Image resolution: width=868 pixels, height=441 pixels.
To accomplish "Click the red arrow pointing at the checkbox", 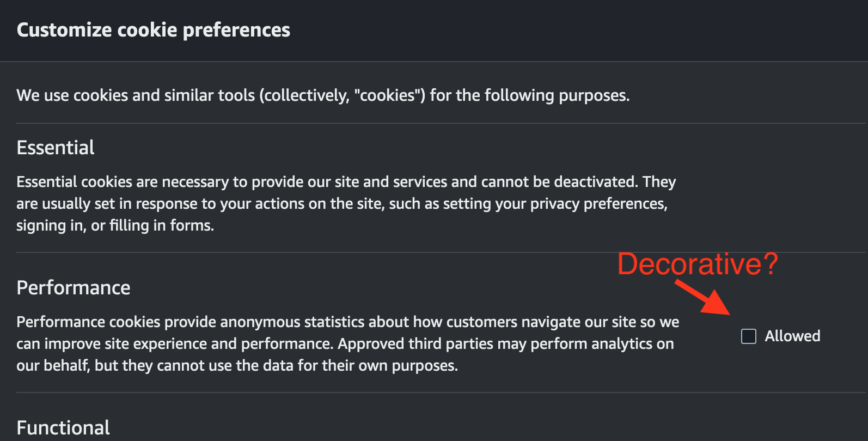I will click(702, 297).
